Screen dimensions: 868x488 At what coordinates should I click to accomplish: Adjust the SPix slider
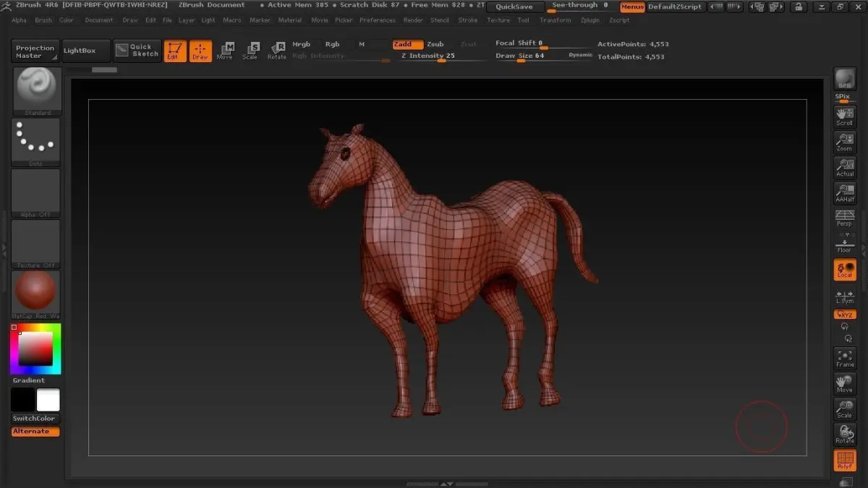(x=845, y=98)
